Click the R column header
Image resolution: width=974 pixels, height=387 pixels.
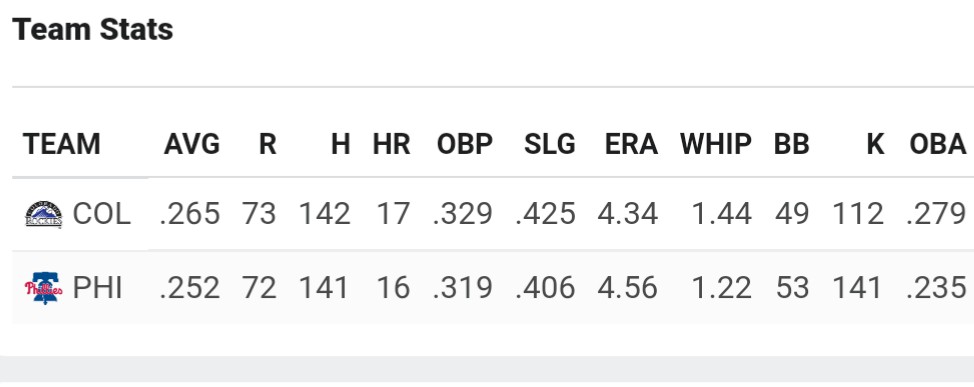(267, 144)
